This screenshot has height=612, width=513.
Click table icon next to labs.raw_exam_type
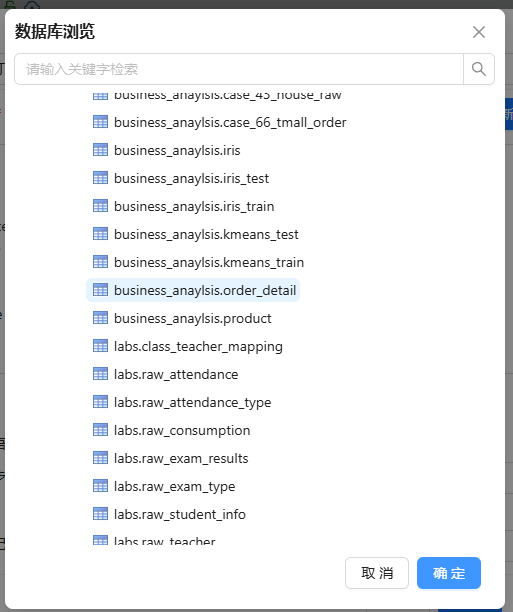[x=100, y=486]
